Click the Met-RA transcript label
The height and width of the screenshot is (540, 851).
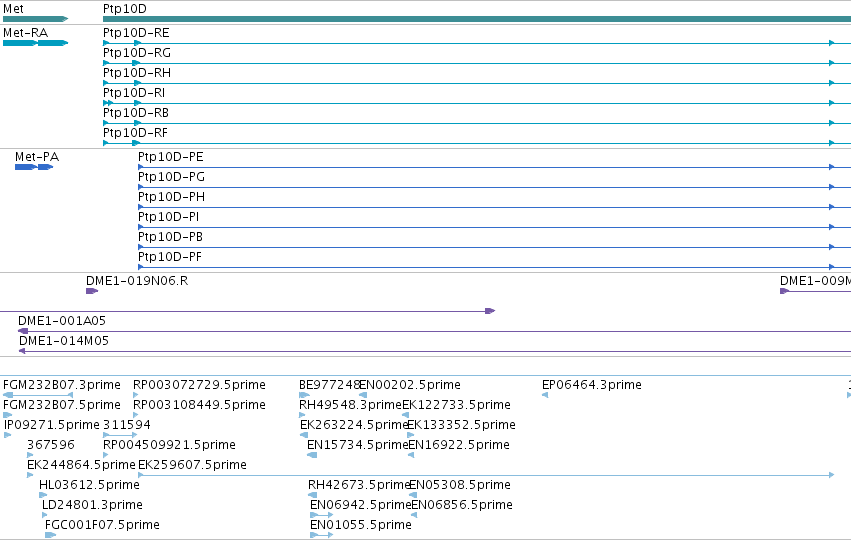click(x=26, y=33)
